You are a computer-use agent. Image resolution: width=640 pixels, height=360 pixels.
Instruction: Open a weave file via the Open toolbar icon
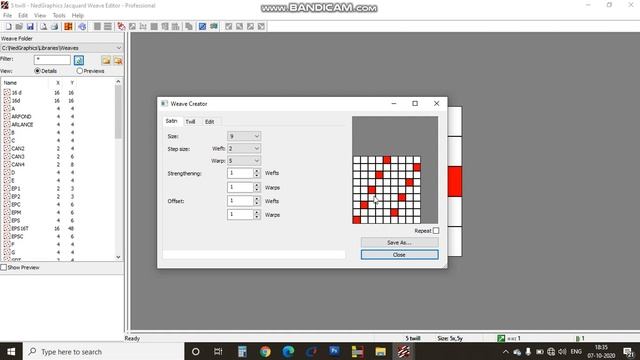(19, 27)
